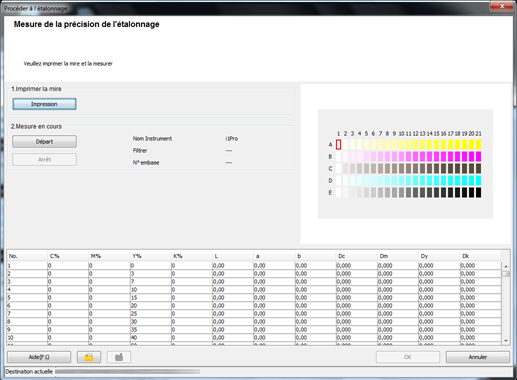
Task: Click the C% column header
Action: point(68,256)
